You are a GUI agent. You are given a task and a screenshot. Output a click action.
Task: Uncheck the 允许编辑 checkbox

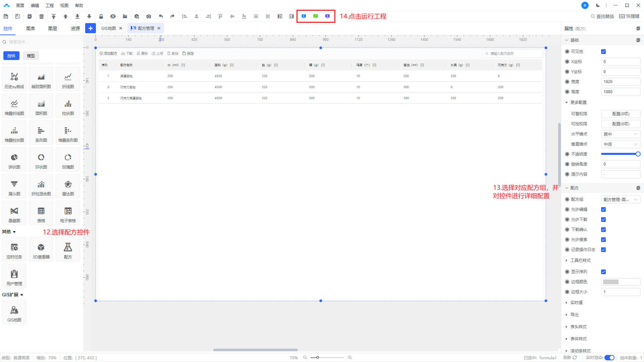[x=603, y=209]
